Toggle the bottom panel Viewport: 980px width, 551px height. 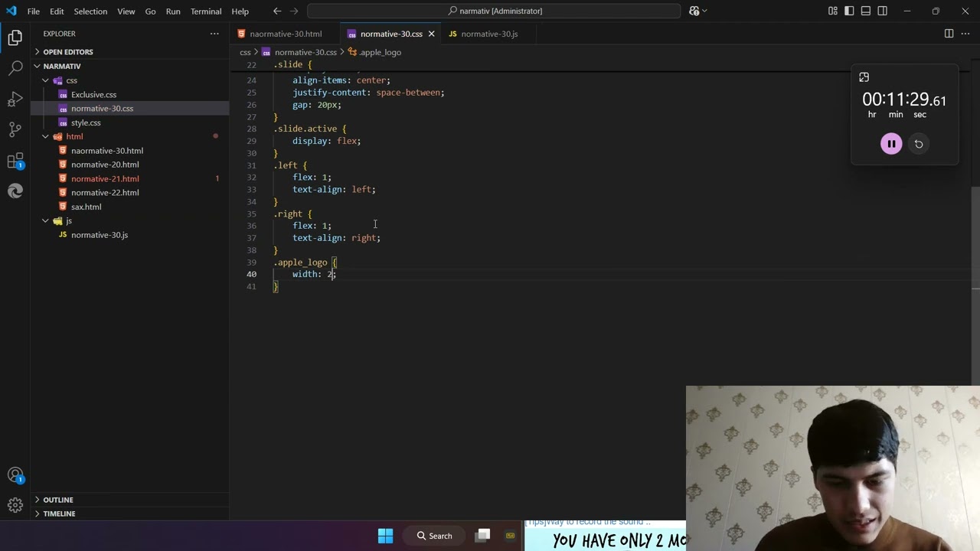[866, 11]
